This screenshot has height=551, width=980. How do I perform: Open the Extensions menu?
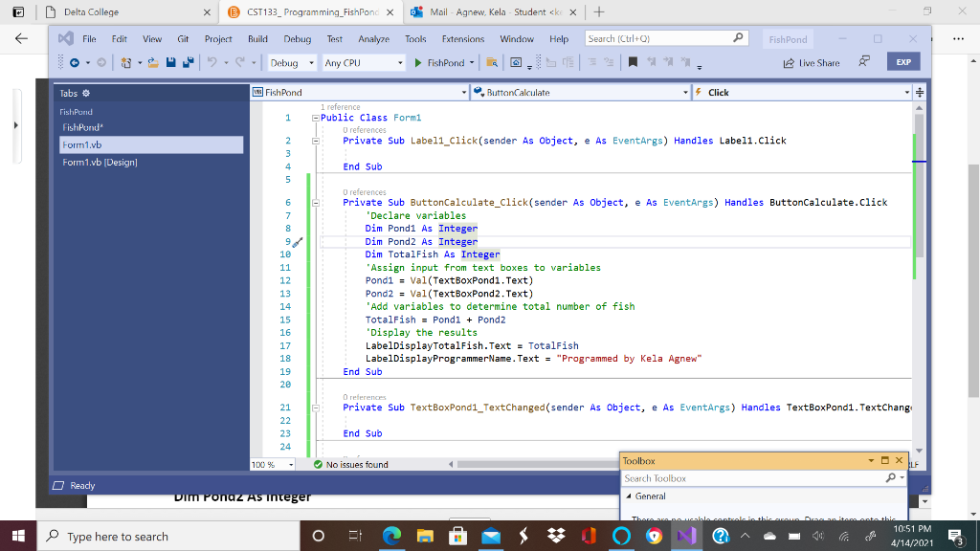click(x=463, y=38)
